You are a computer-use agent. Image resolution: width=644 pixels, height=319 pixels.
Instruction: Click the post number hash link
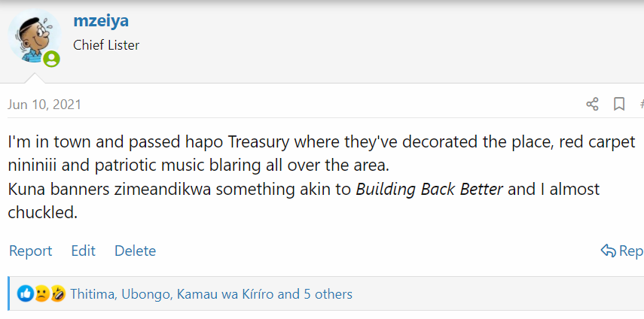[x=642, y=104]
